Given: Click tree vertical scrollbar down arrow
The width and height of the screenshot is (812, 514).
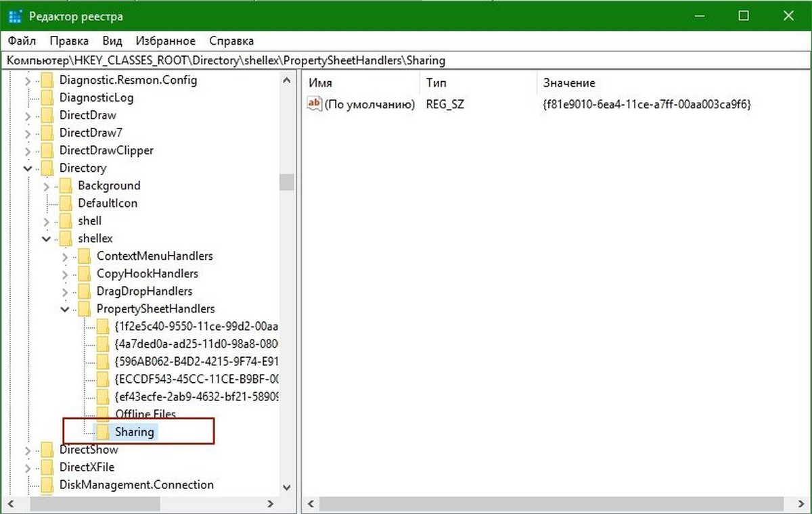Looking at the screenshot, I should [x=287, y=486].
